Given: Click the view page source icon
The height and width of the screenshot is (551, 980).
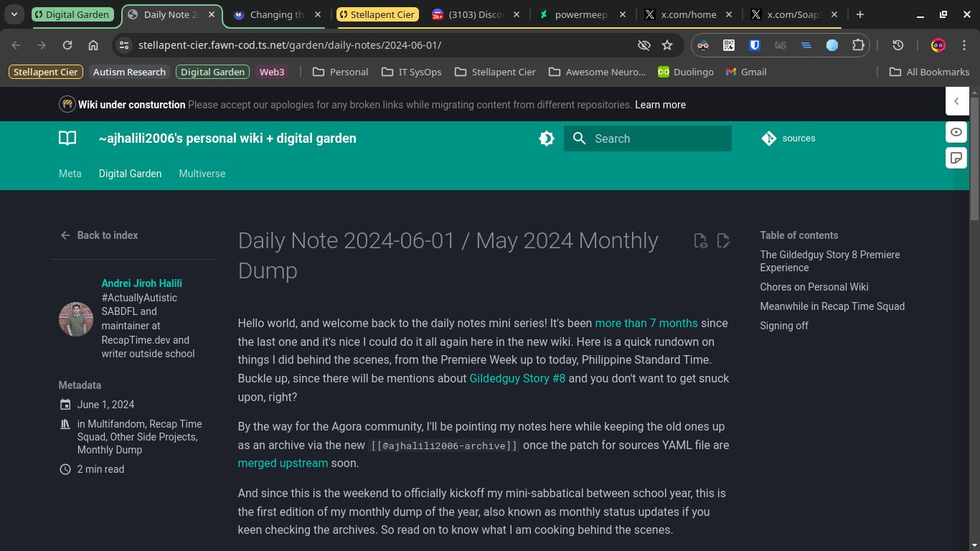Looking at the screenshot, I should click(701, 241).
